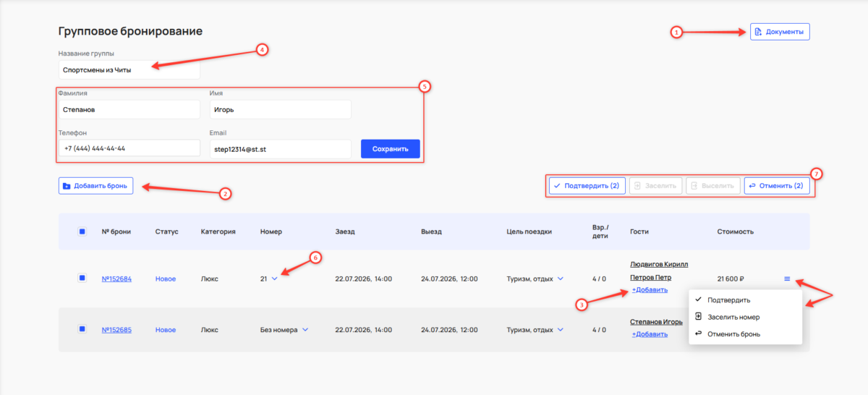The image size is (868, 395).
Task: Click the Телефон input field
Action: point(129,148)
